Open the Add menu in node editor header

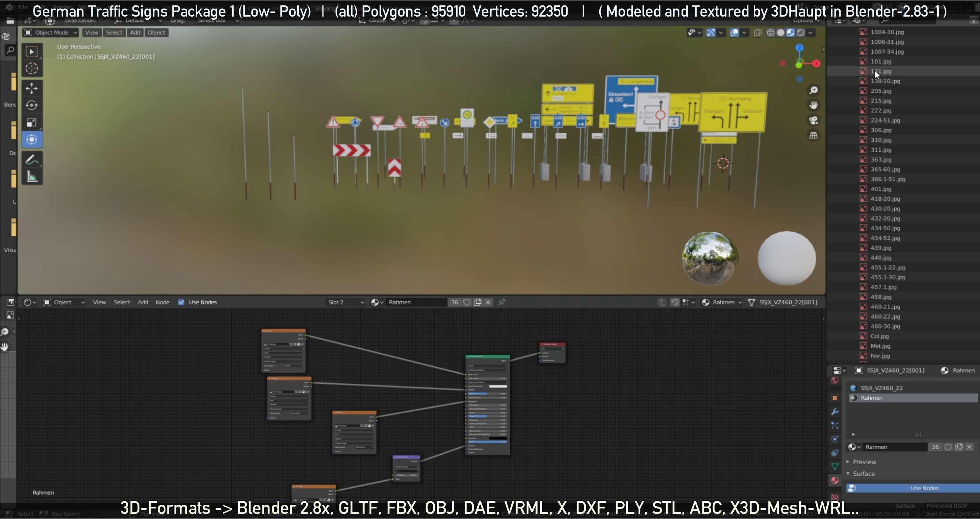[143, 302]
